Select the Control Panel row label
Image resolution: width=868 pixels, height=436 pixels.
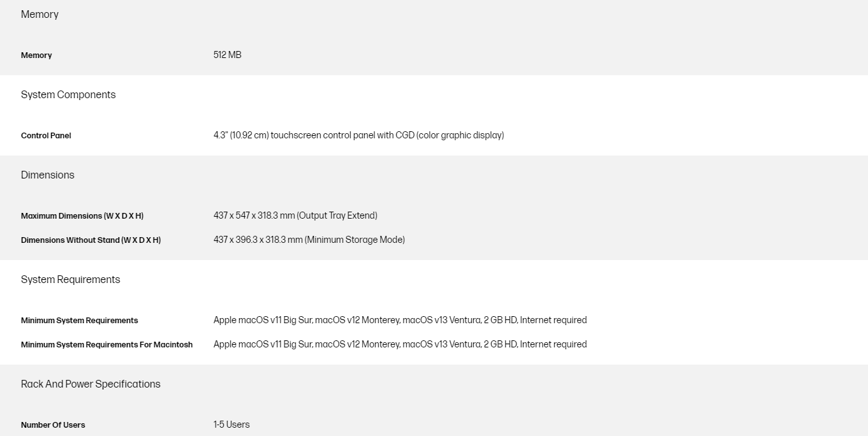46,136
